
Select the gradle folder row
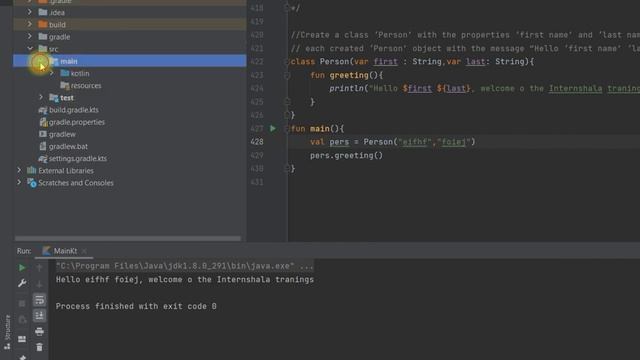[x=130, y=37]
